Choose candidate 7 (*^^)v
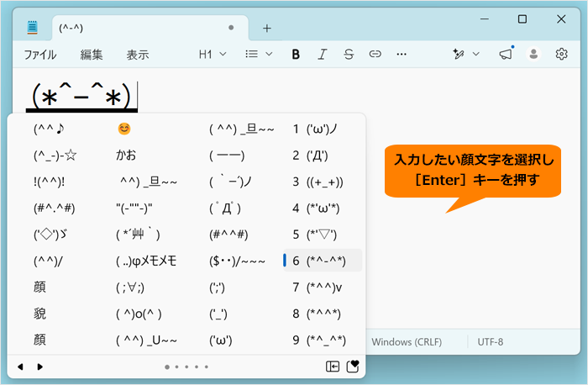 [323, 287]
